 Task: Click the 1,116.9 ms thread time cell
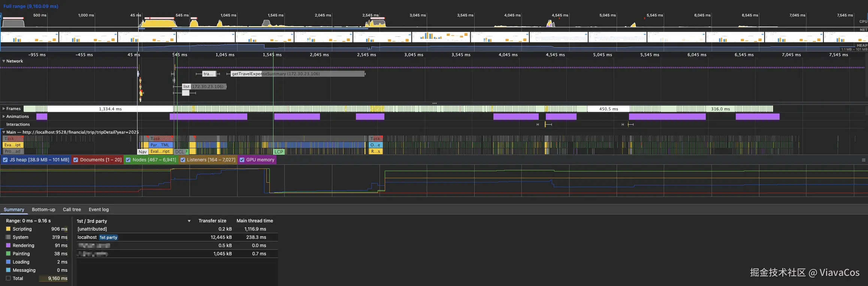pos(255,229)
